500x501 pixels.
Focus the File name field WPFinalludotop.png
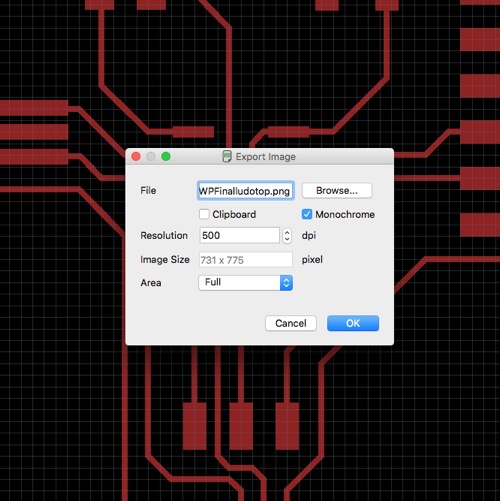(246, 191)
